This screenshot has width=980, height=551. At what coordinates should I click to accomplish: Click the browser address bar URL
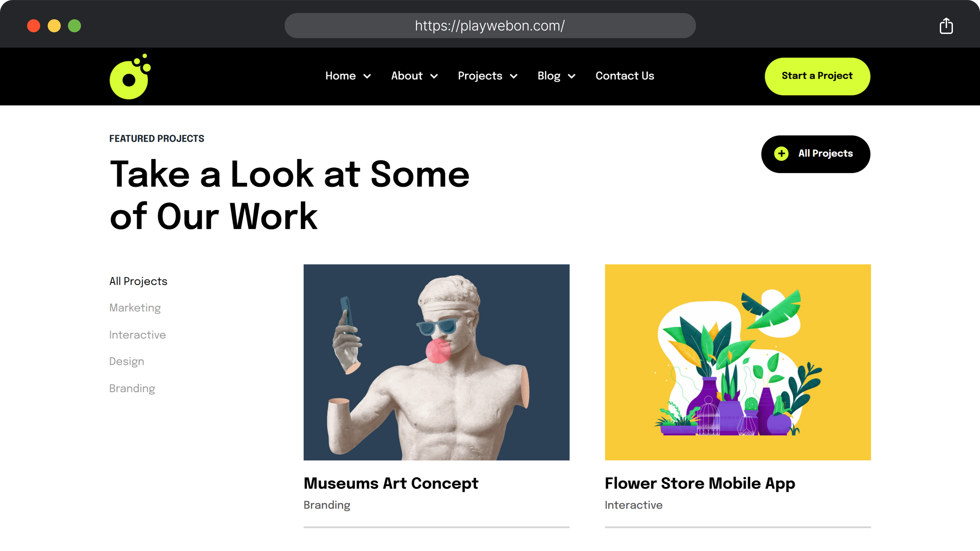tap(490, 25)
